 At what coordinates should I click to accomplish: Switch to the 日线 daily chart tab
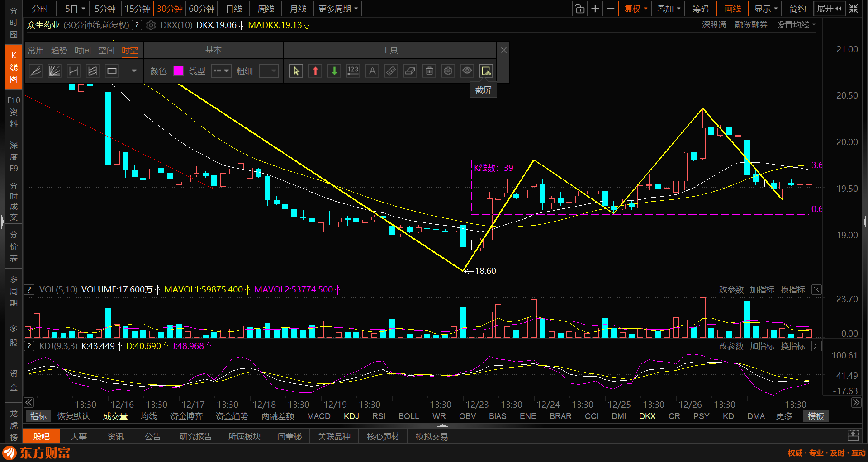[x=234, y=9]
